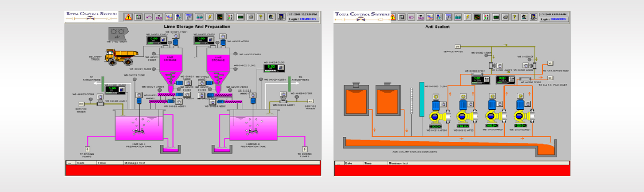The image size is (644, 192).
Task: Click left To Dosing Pumps navigation arrow
Action: coord(87,149)
